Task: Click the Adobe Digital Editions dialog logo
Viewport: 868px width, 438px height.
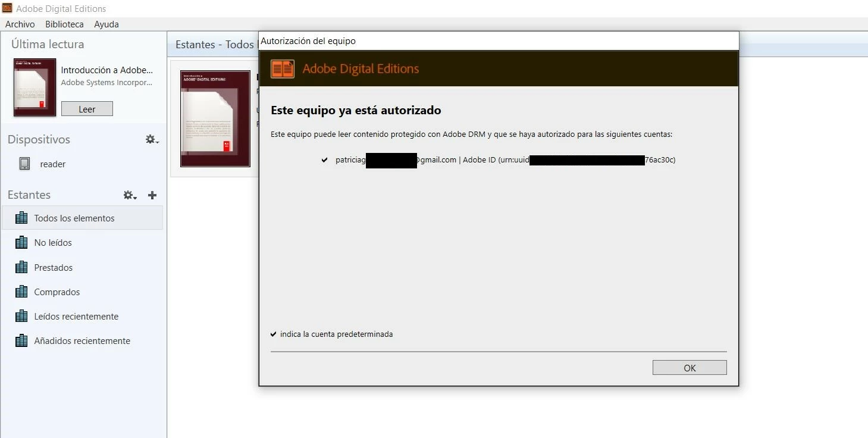Action: tap(283, 69)
